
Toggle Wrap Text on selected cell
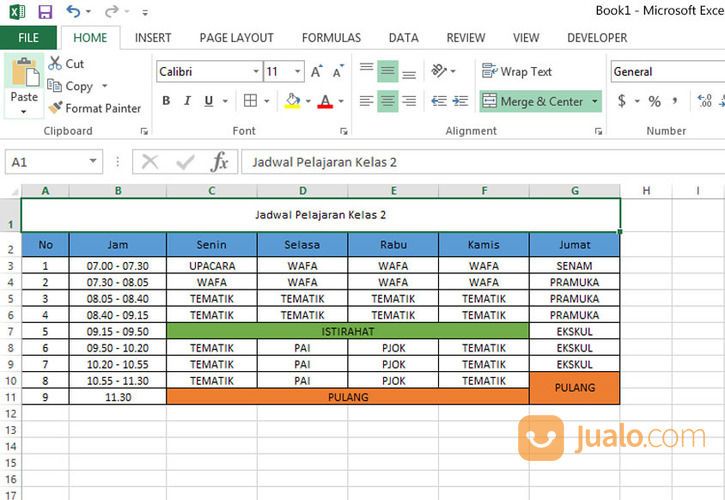[517, 72]
